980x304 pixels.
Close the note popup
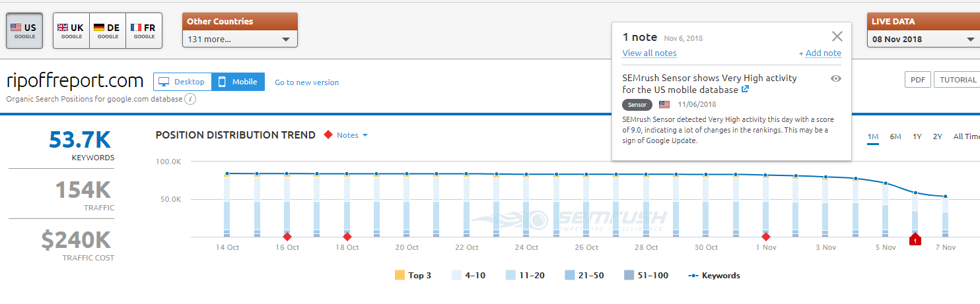point(837,36)
